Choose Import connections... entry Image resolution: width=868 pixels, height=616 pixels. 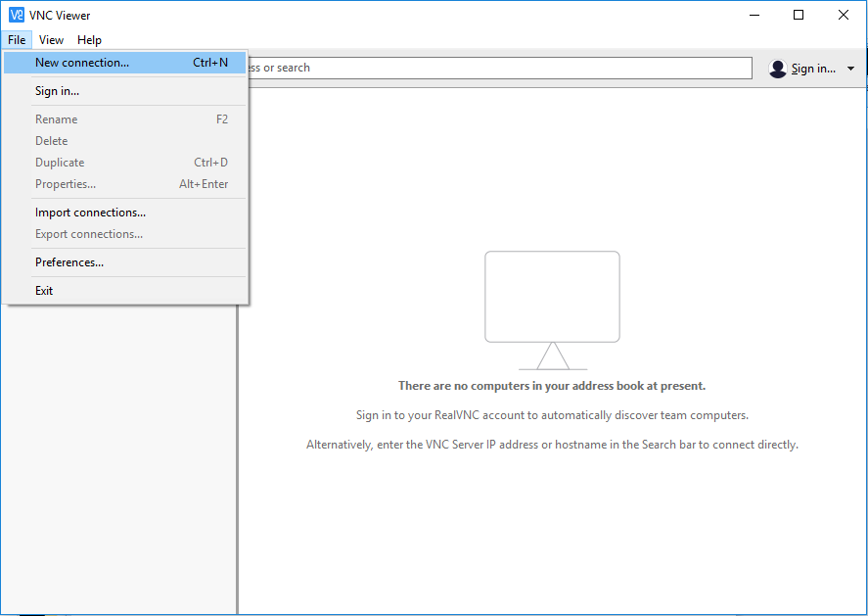[x=124, y=213]
